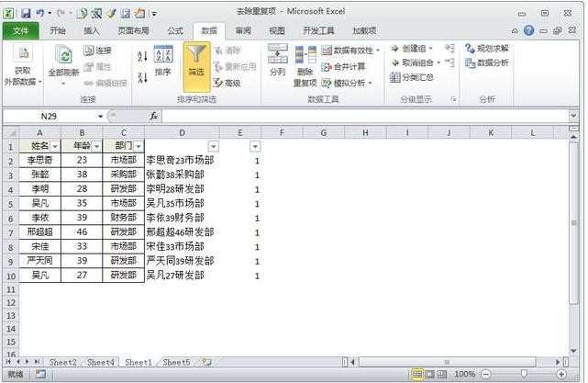This screenshot has width=588, height=383.
Task: Switch to the Developer (开发工具) tab
Action: point(318,31)
